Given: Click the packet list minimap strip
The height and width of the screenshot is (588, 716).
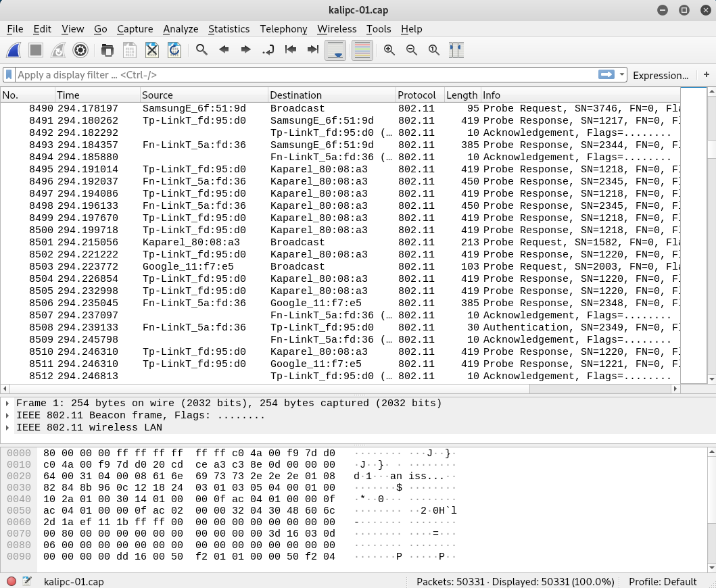Looking at the screenshot, I should click(x=693, y=235).
